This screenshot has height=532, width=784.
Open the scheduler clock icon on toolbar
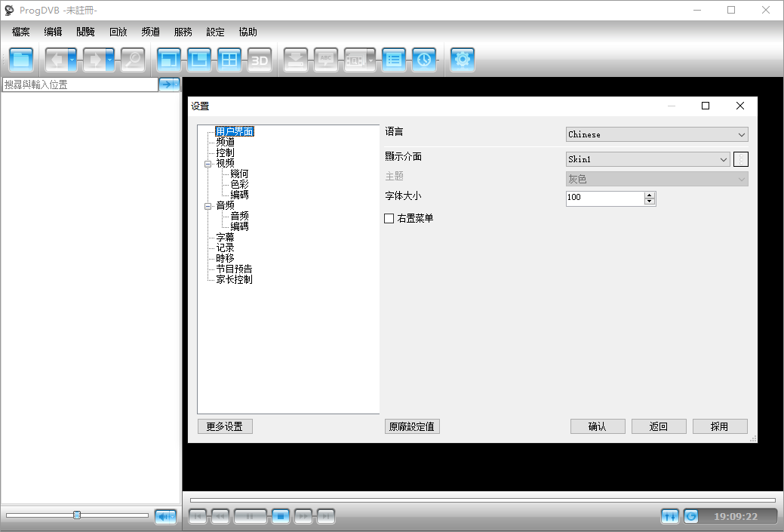point(424,59)
